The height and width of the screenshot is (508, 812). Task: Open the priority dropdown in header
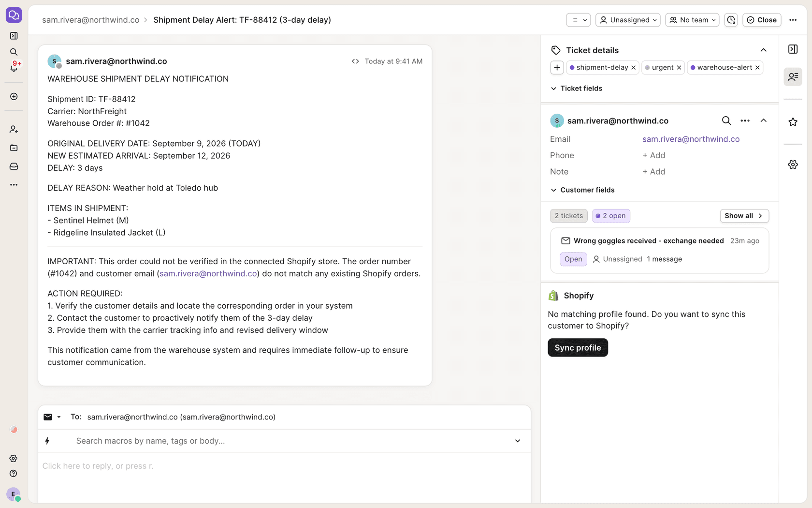click(579, 20)
